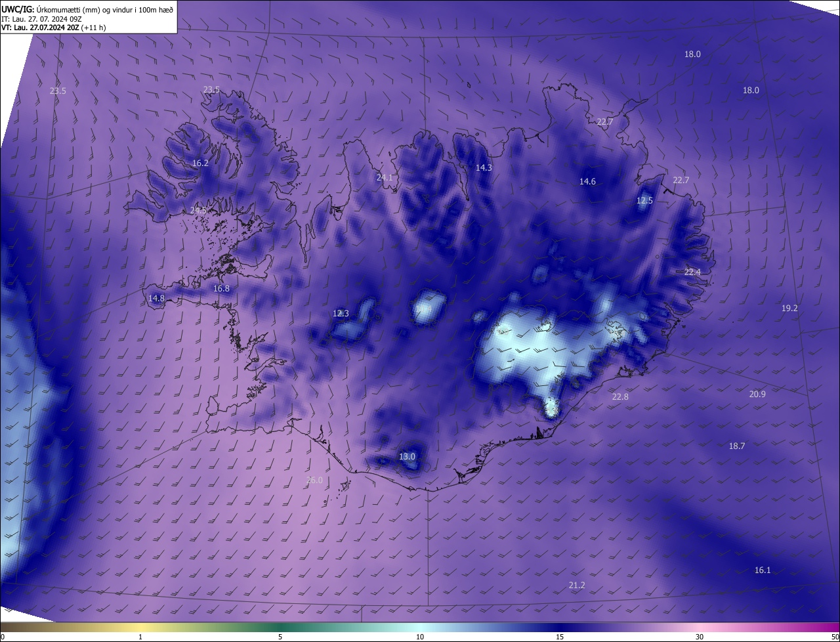
Task: Click the 15 tick on the color scale
Action: click(560, 637)
